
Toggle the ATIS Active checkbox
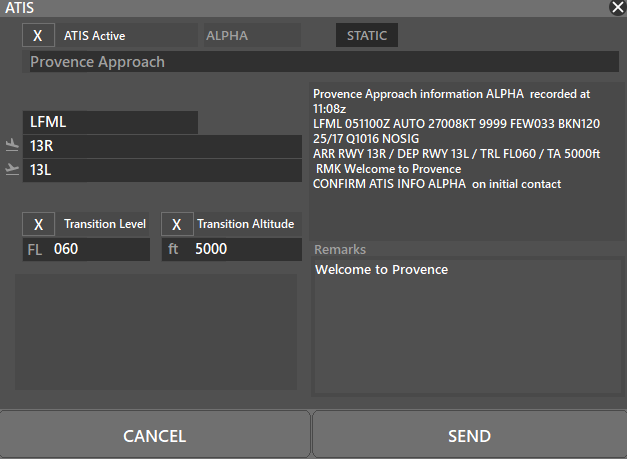[x=38, y=35]
